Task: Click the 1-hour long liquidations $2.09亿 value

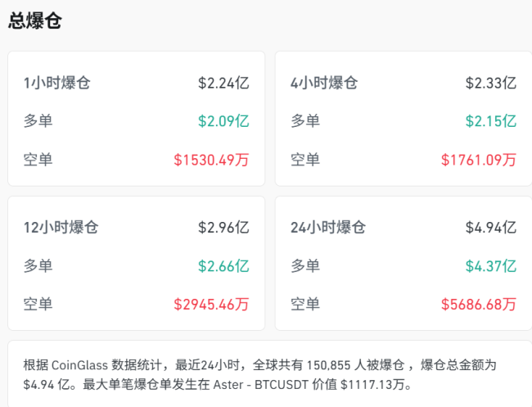Action: coord(223,121)
